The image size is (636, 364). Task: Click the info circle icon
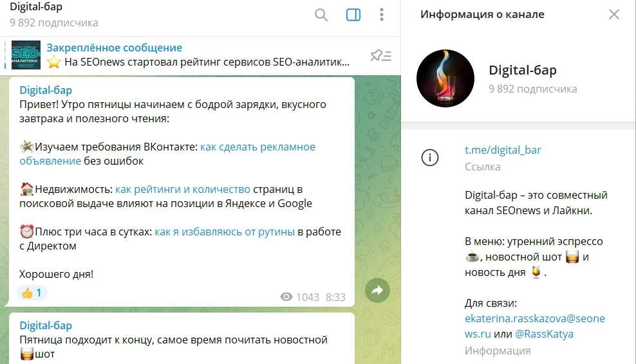(x=430, y=158)
